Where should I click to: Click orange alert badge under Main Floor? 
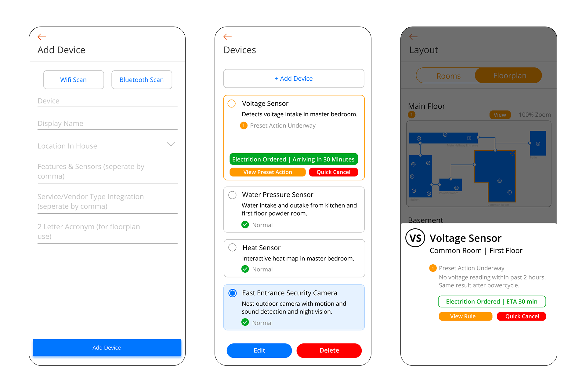pos(411,115)
